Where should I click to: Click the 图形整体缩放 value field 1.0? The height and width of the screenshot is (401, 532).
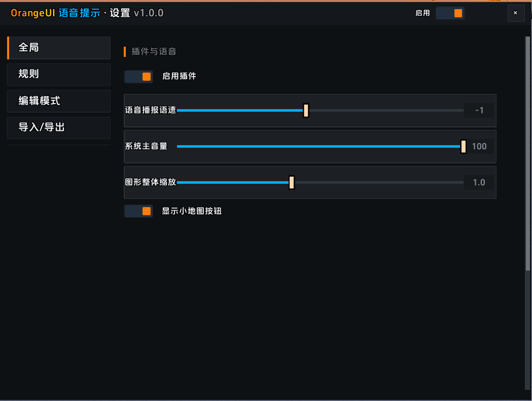479,183
